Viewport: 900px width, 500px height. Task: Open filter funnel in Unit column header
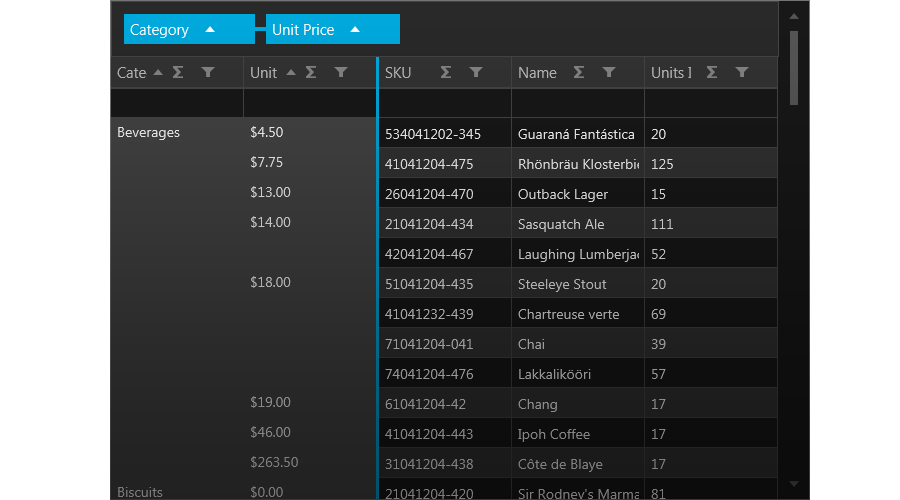341,72
